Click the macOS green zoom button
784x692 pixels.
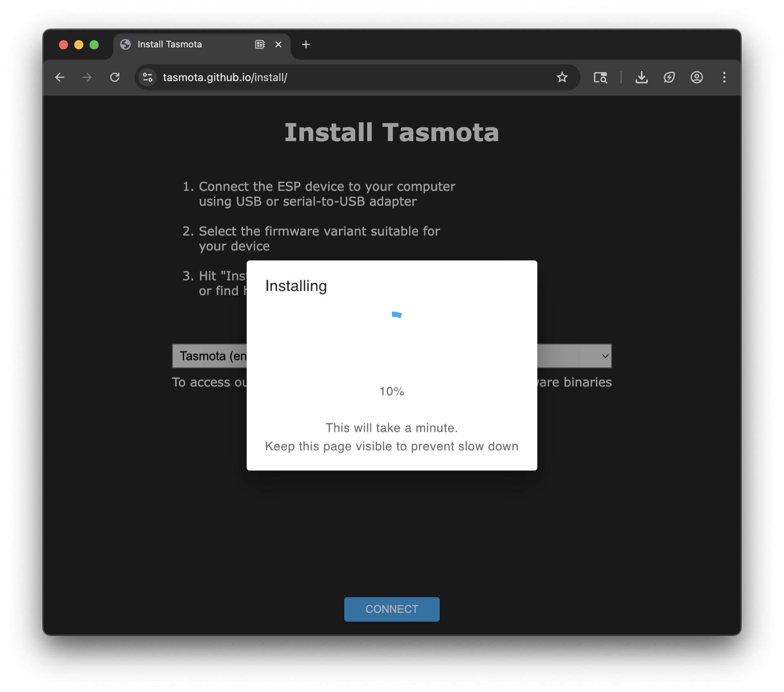[x=95, y=45]
